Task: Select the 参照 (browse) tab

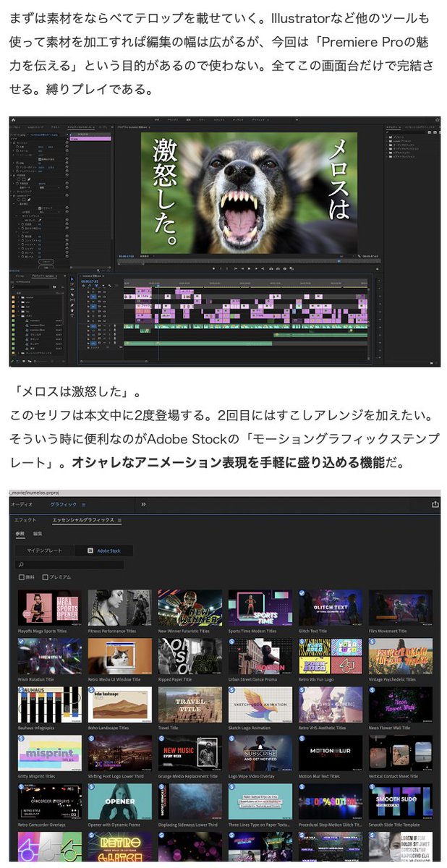Action: (20, 534)
